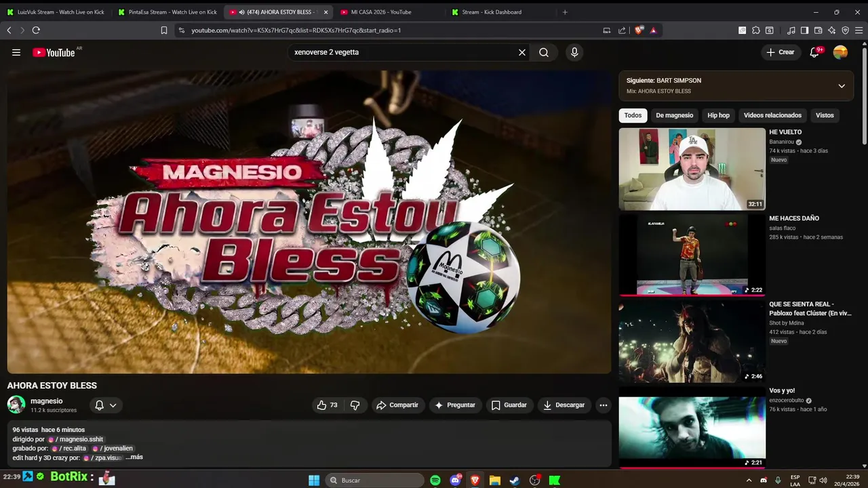Clear the search box with the X
The height and width of the screenshot is (488, 868).
[522, 52]
